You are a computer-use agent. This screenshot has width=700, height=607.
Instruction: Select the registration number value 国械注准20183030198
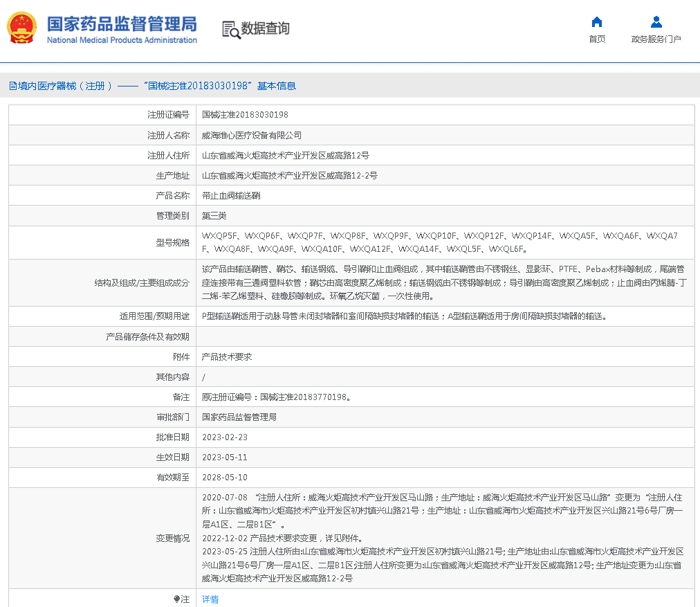point(245,115)
